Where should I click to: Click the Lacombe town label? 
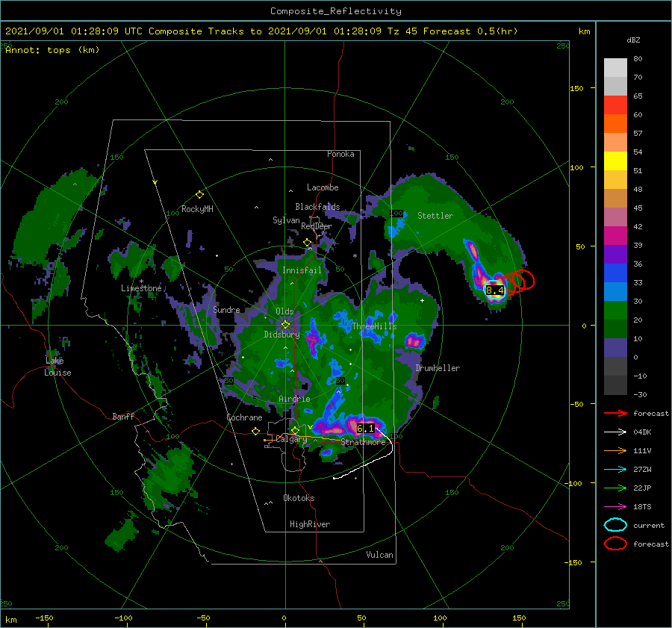(x=323, y=187)
